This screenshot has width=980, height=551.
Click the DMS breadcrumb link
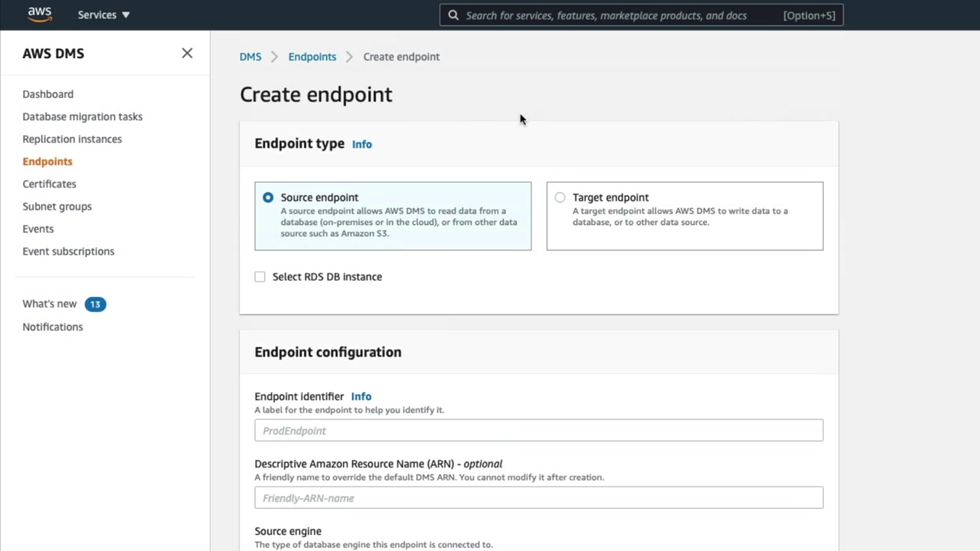pyautogui.click(x=250, y=57)
